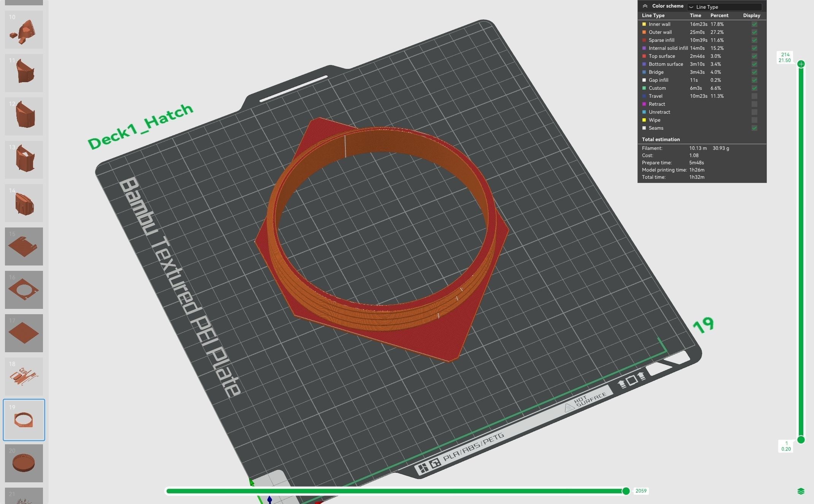The height and width of the screenshot is (504, 814).
Task: Select plate 10 thumbnail
Action: [24, 30]
